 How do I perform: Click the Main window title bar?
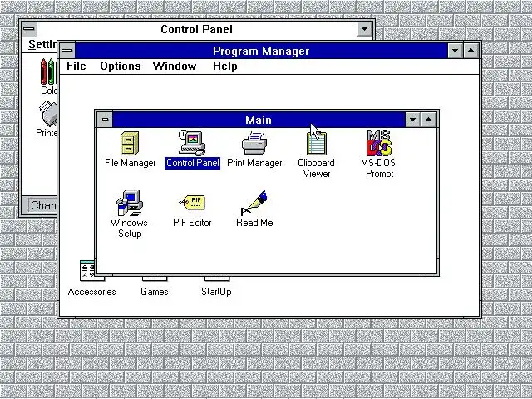click(259, 120)
